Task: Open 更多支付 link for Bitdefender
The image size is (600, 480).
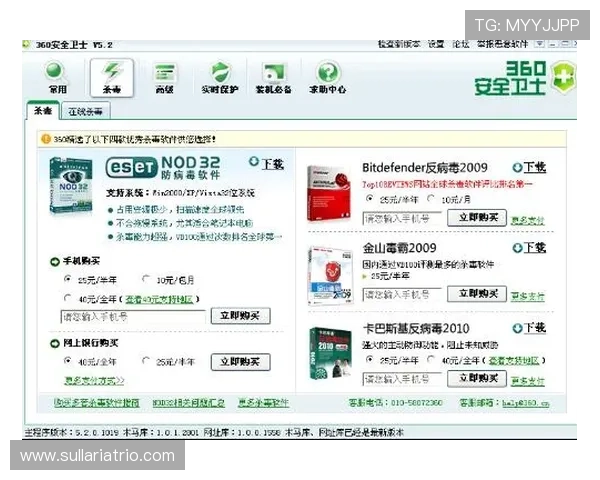Action: 527,220
